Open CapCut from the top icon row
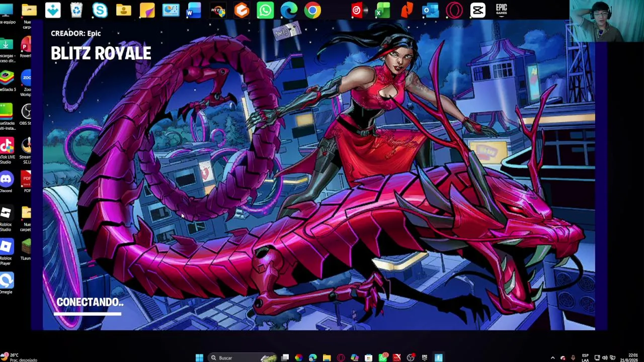This screenshot has height=362, width=644. [x=478, y=10]
